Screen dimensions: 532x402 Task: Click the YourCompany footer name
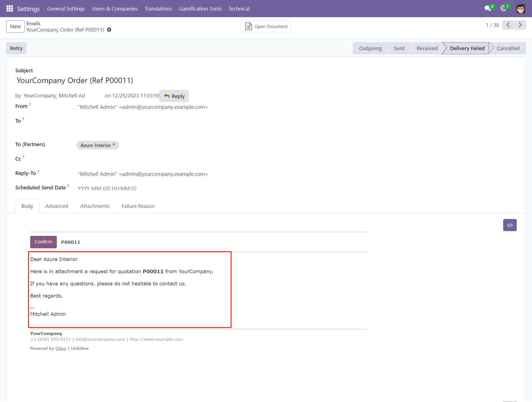pos(46,333)
